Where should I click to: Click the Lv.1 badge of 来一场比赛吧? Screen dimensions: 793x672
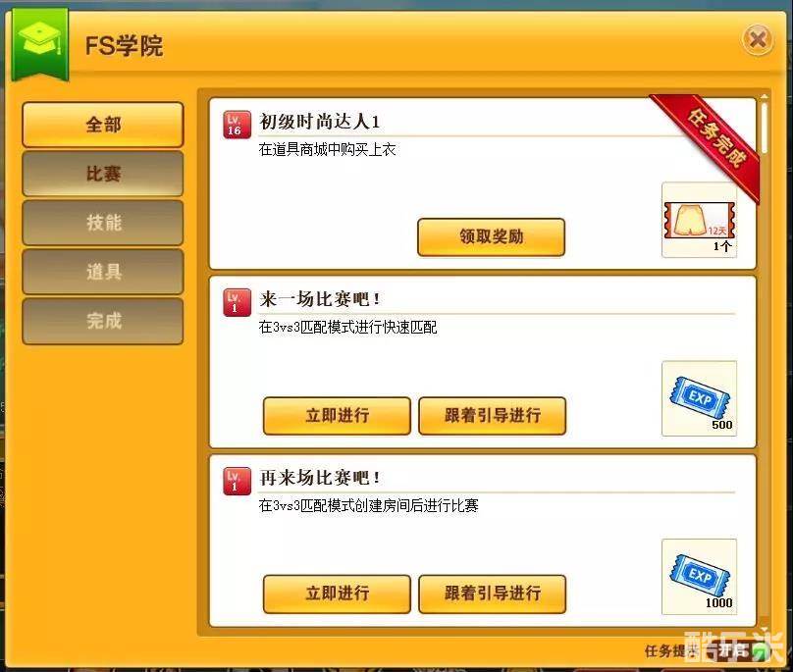[237, 302]
